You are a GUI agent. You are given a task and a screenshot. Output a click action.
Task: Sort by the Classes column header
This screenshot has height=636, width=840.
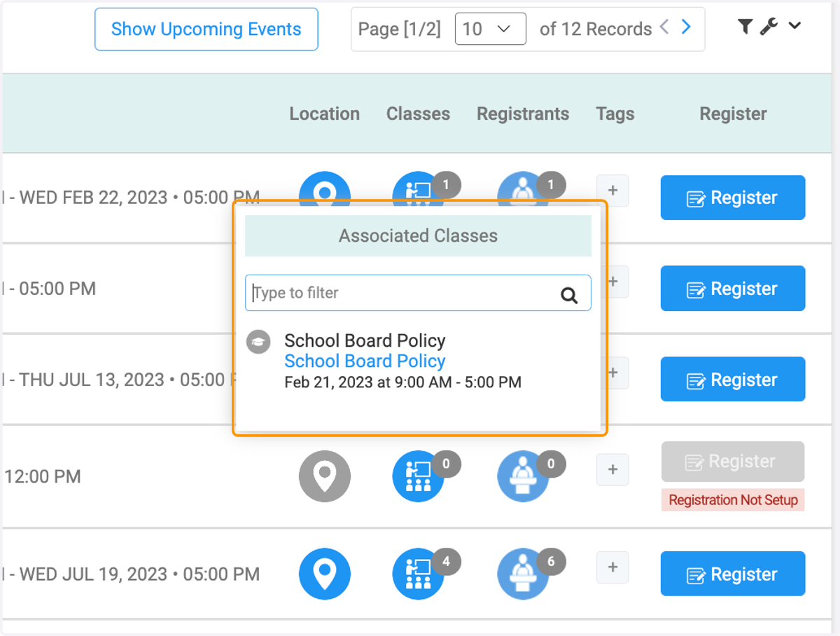point(418,113)
